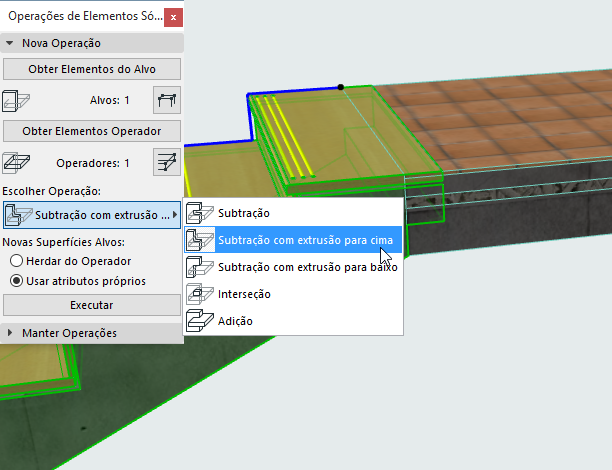Click the extrusão para cima icon
Image resolution: width=612 pixels, height=470 pixels.
[x=199, y=240]
